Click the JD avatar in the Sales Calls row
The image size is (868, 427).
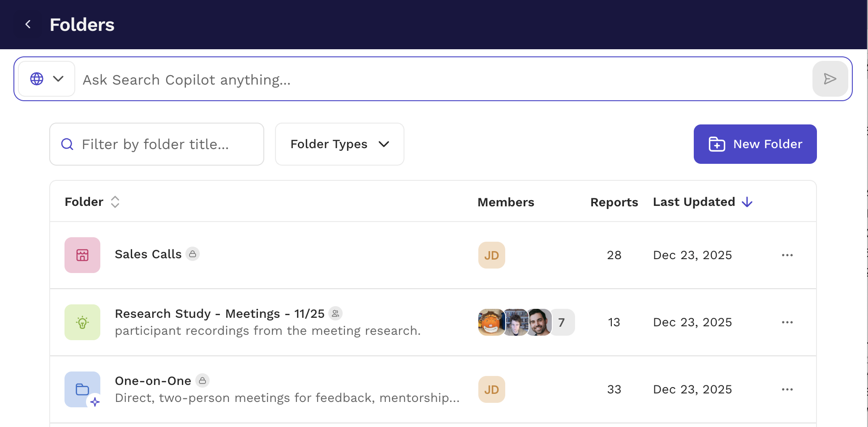[491, 255]
